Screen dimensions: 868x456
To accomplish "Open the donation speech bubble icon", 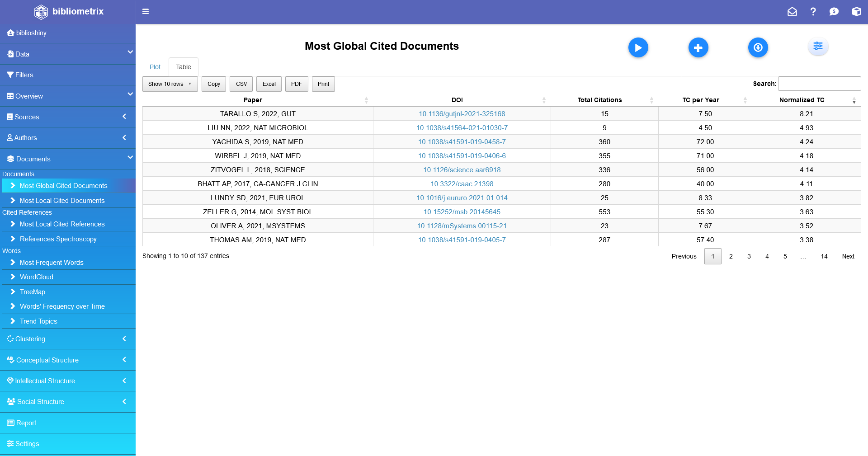I will [834, 12].
